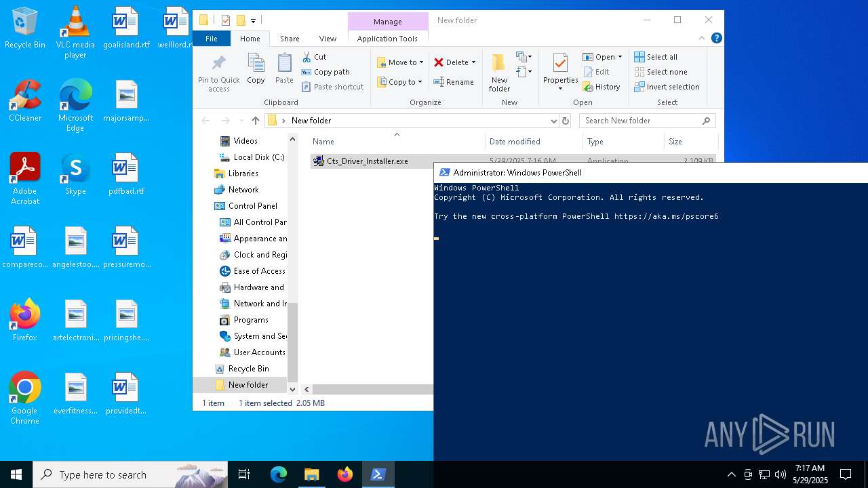Open Recycle Bin desktop icon
This screenshot has height=488, width=868.
point(25,28)
